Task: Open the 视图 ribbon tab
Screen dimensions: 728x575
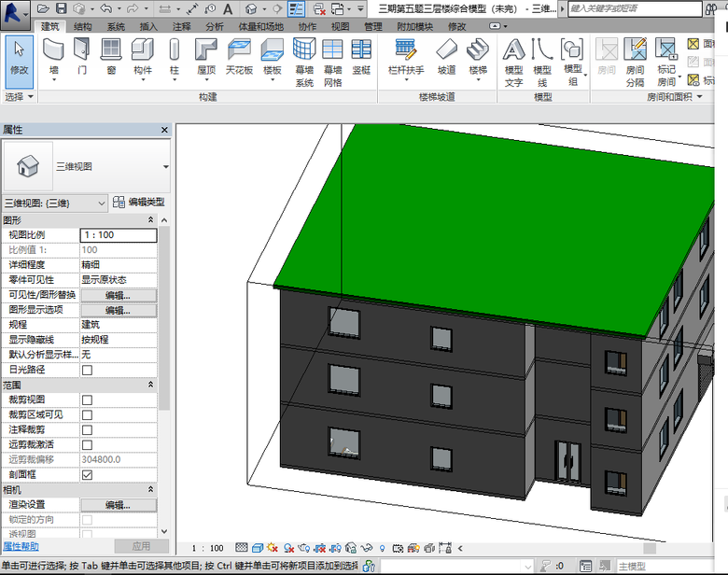Action: [340, 27]
